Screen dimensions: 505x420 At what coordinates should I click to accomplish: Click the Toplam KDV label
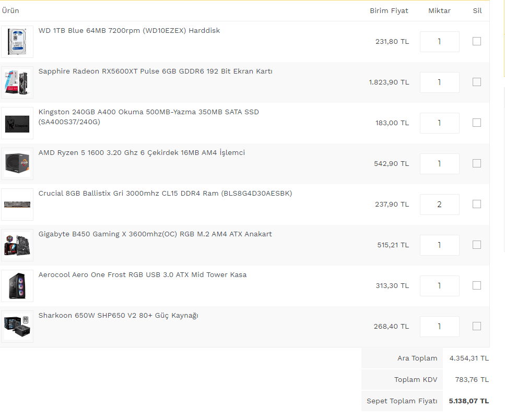(416, 380)
